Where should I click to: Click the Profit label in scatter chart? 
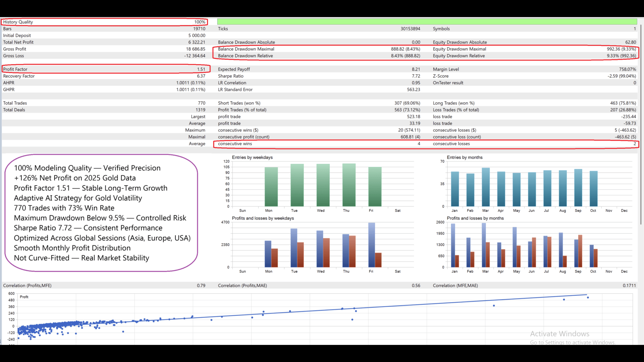pos(24,297)
